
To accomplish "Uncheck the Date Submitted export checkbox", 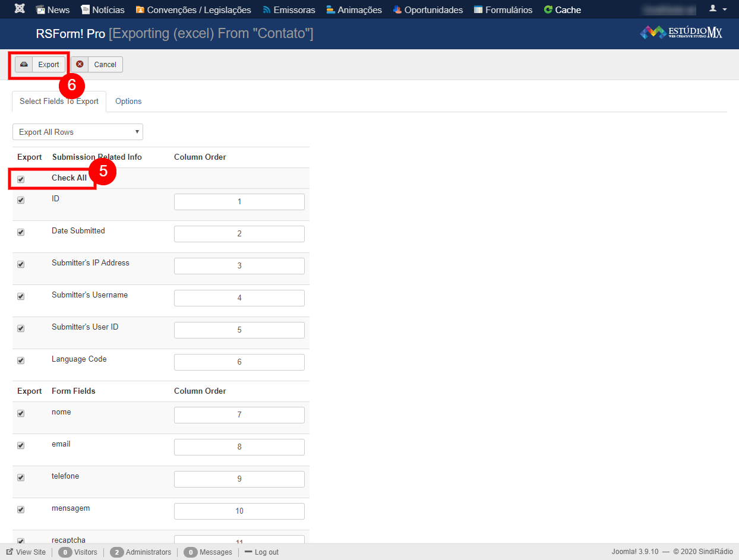I will [21, 232].
